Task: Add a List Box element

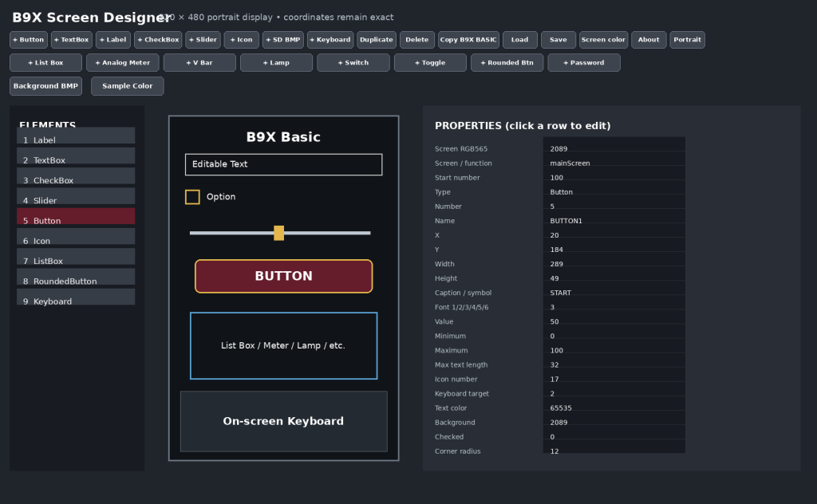Action: 45,62
